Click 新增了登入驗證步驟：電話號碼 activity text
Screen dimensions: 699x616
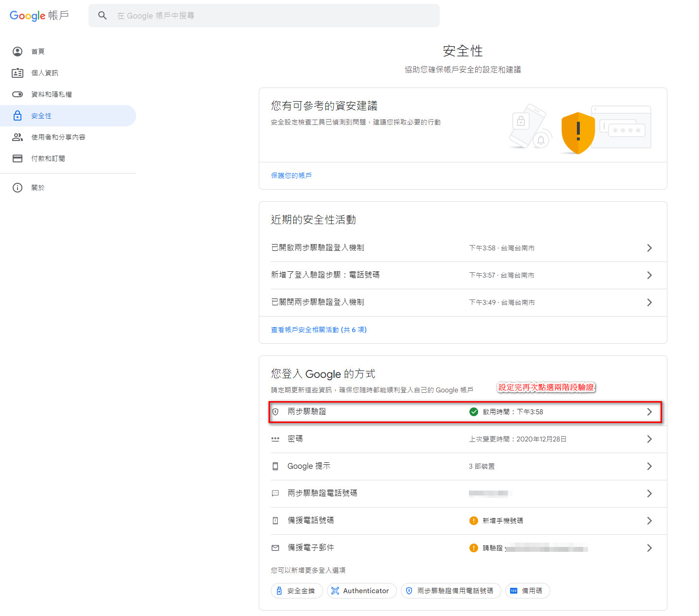coord(325,275)
